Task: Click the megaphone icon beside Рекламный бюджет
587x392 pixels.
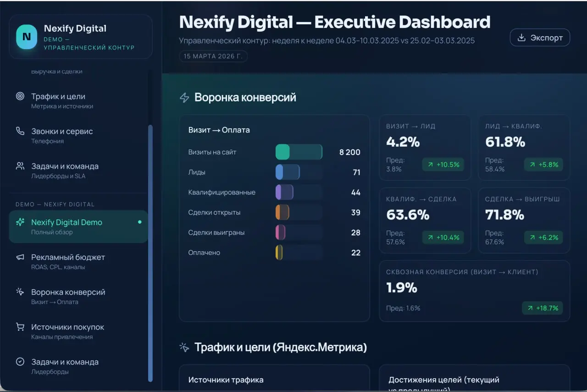Action: pos(20,257)
